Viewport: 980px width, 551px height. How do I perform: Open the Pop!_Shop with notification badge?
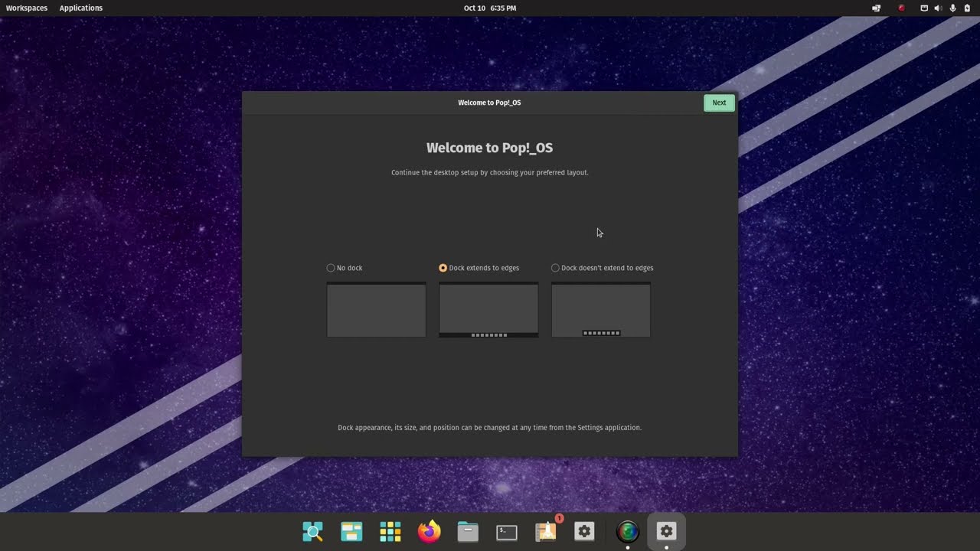pos(545,531)
